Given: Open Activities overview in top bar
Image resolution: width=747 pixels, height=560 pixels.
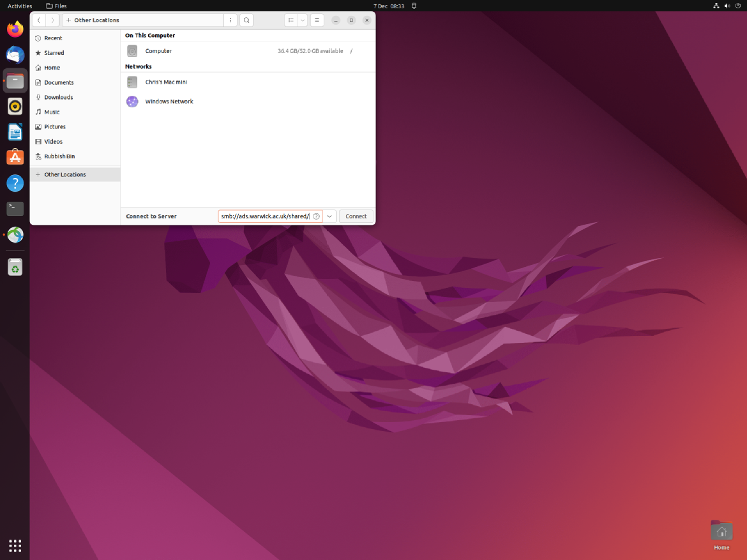Looking at the screenshot, I should pos(20,6).
